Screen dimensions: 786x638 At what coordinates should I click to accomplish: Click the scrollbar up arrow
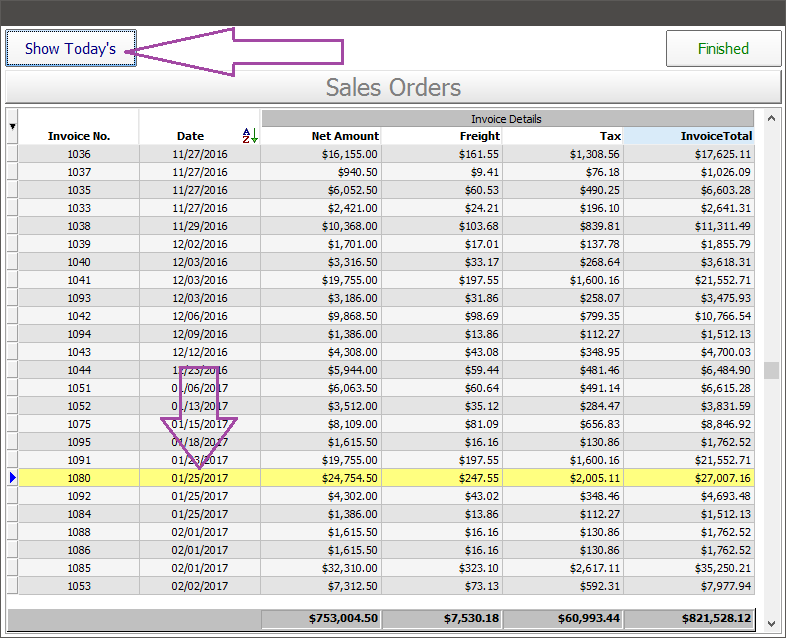[x=771, y=116]
